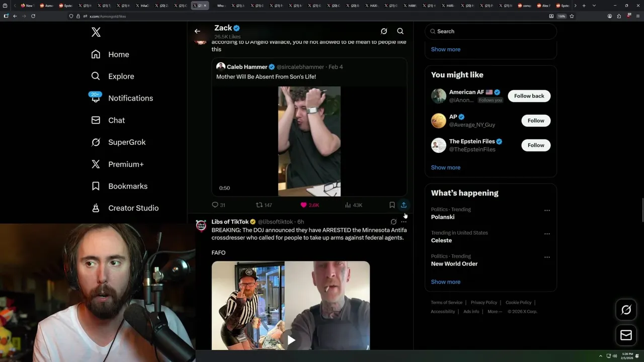Play the Libs of TikTok video
644x362 pixels.
pyautogui.click(x=291, y=340)
